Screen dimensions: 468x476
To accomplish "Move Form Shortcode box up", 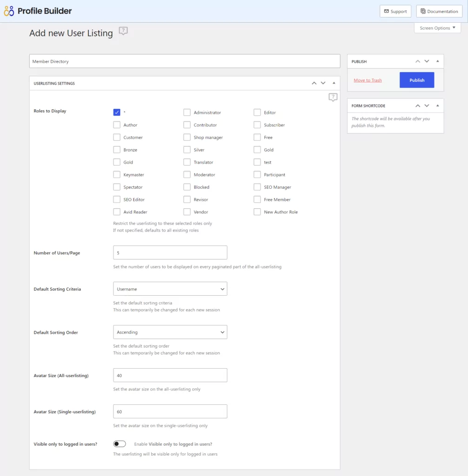I will [418, 106].
